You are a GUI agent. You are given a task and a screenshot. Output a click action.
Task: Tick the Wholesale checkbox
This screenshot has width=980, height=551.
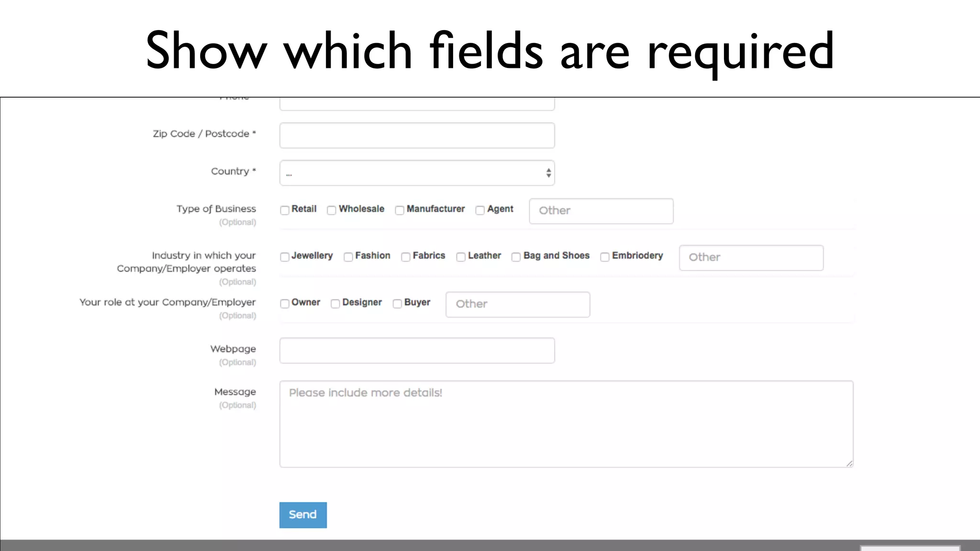(331, 210)
